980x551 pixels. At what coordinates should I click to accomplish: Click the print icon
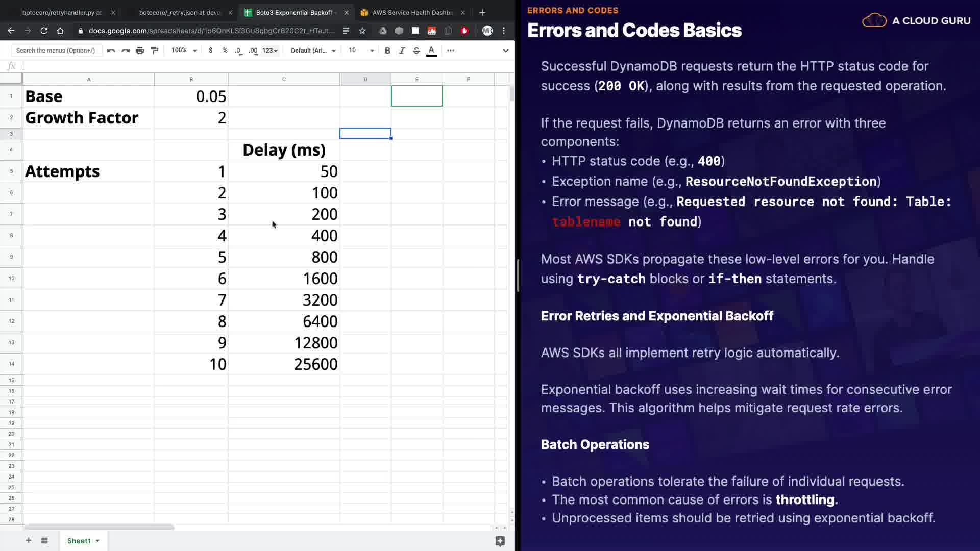pyautogui.click(x=140, y=51)
